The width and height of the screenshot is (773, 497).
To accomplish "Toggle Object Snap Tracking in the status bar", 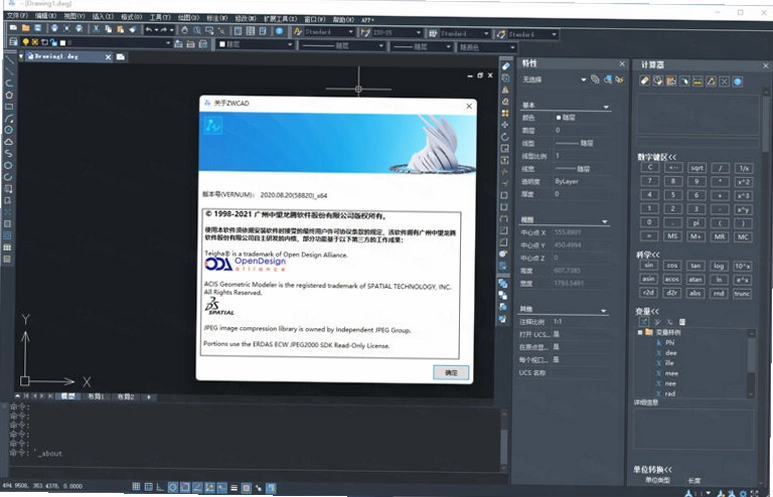I will click(x=197, y=488).
